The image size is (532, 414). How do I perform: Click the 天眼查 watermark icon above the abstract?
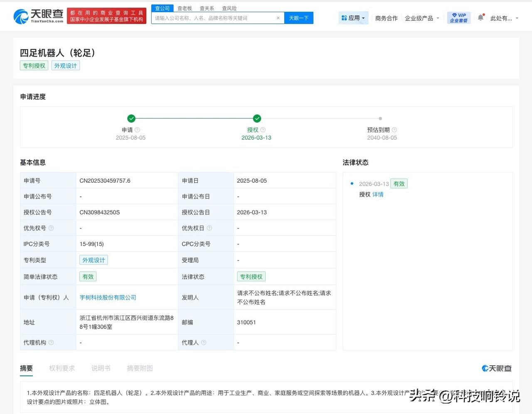pos(484,368)
